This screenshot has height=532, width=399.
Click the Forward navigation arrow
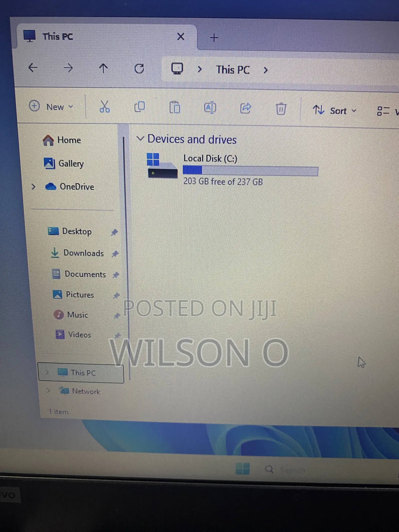[x=68, y=68]
